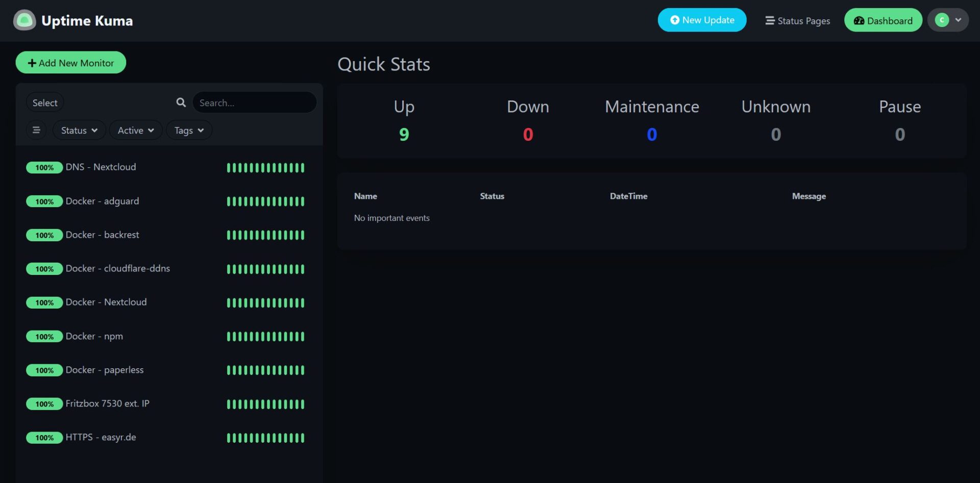
Task: Expand the Tags filter dropdown
Action: tap(189, 131)
